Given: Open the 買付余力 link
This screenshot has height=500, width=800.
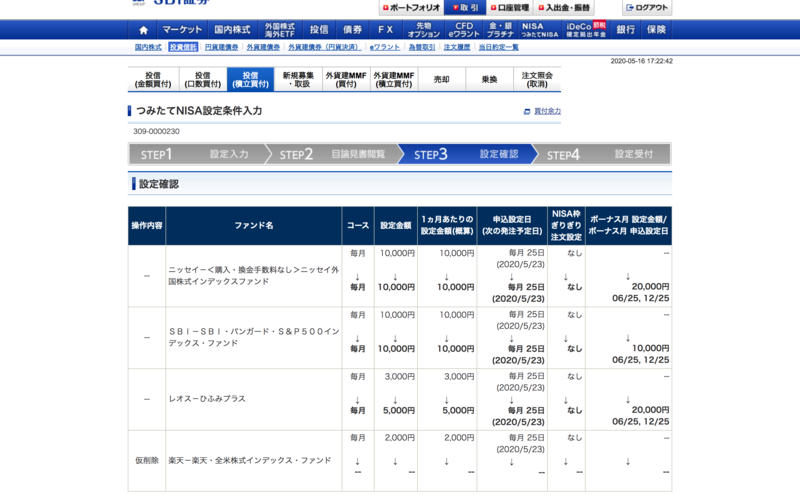Looking at the screenshot, I should click(547, 111).
